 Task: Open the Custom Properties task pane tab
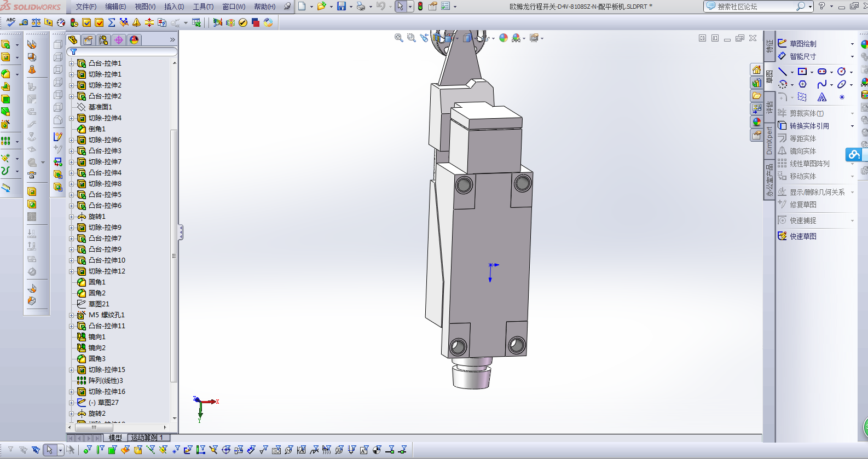pos(756,135)
